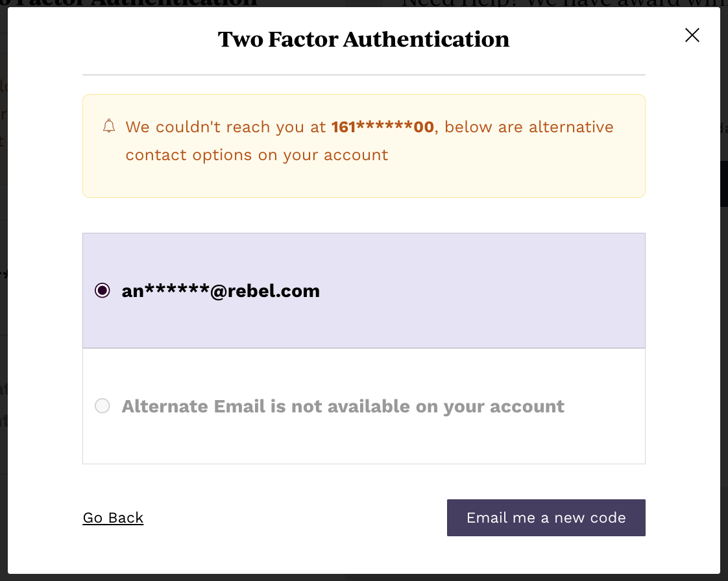Image resolution: width=728 pixels, height=581 pixels.
Task: Click the masked phone number 161******00
Action: 383,126
